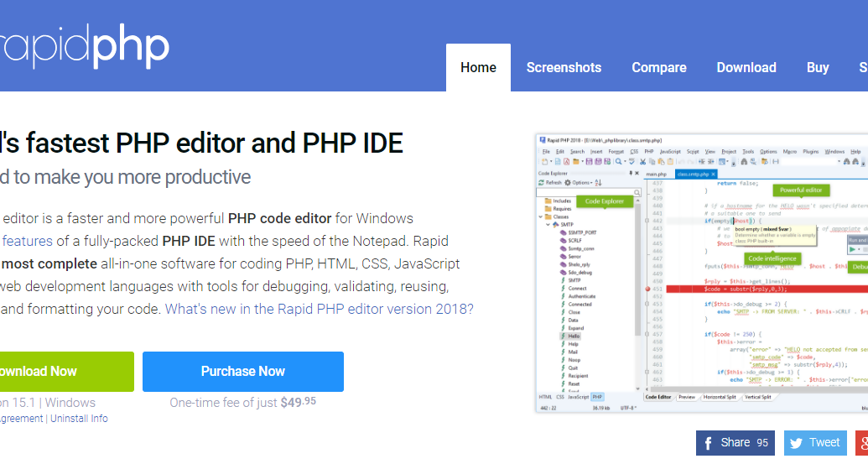Open the File menu in Rapid PHP screenshot
868x464 pixels.
[546, 152]
